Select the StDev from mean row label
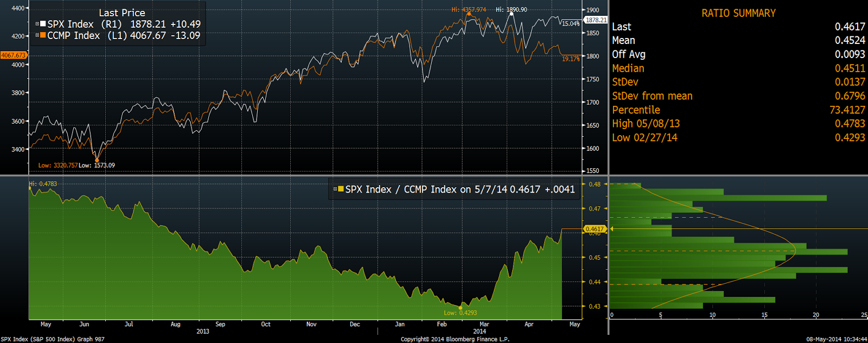This screenshot has height=343, width=868. click(652, 96)
